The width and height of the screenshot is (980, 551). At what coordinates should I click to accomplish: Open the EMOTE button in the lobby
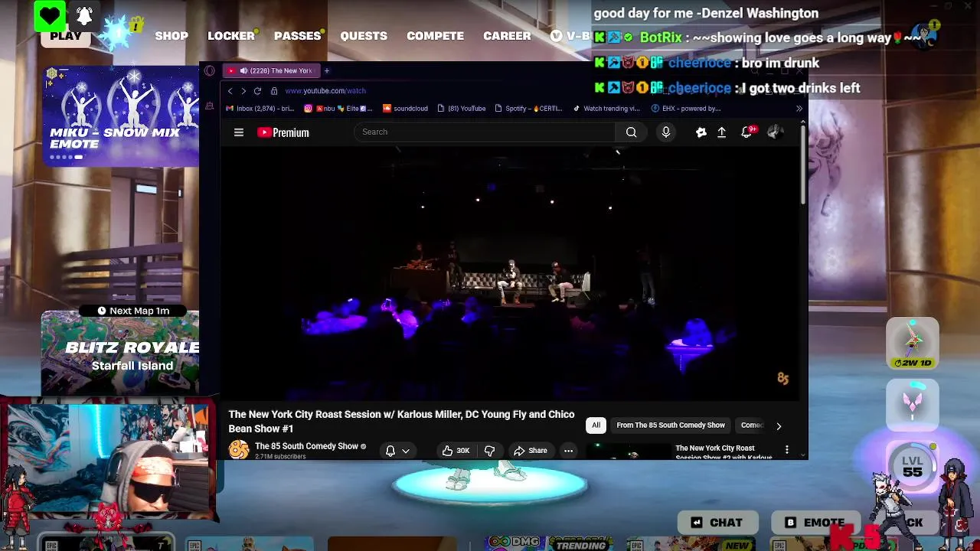(x=816, y=523)
